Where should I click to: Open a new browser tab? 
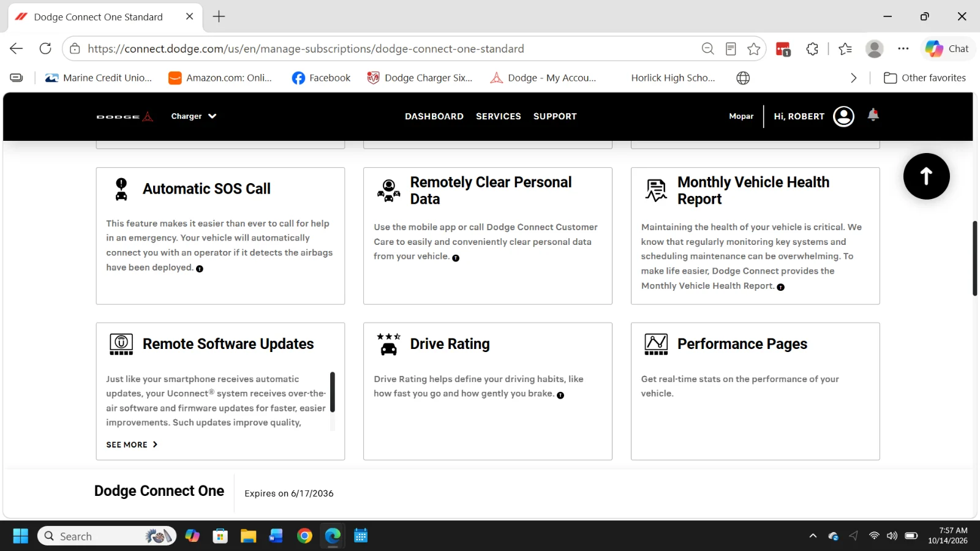(219, 17)
